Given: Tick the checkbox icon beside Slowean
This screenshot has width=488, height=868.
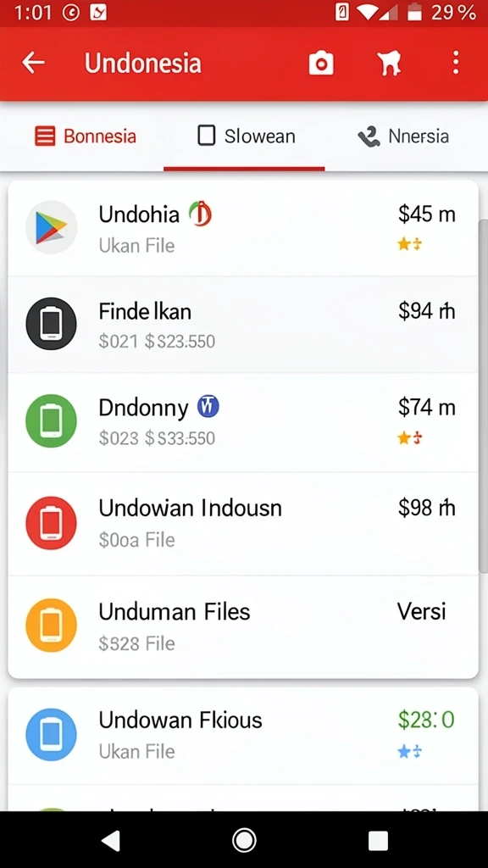Looking at the screenshot, I should (x=207, y=136).
